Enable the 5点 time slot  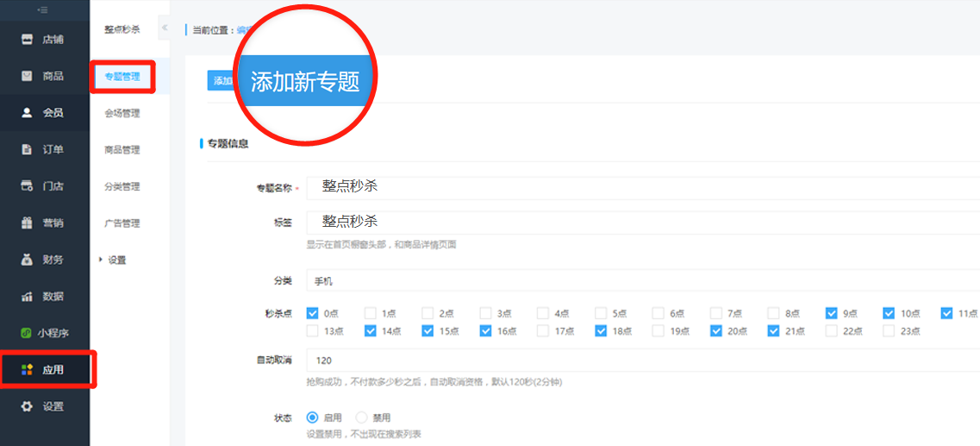601,313
